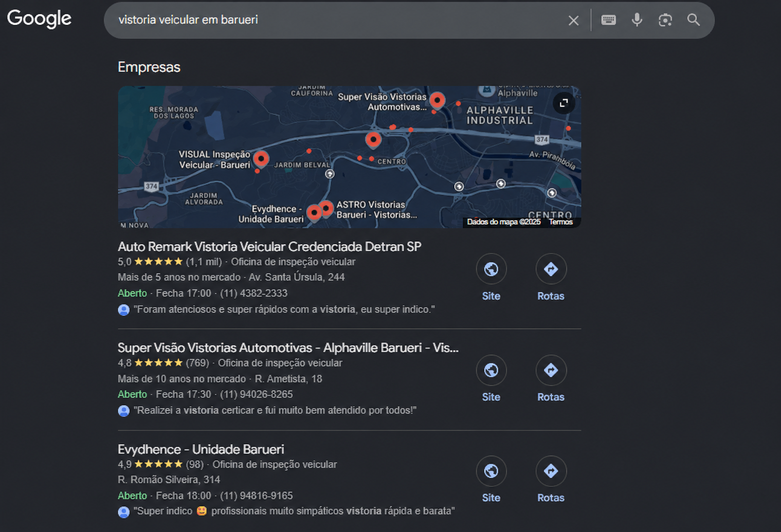Open the on-screen keyboard icon
This screenshot has height=532, width=781.
pyautogui.click(x=608, y=20)
